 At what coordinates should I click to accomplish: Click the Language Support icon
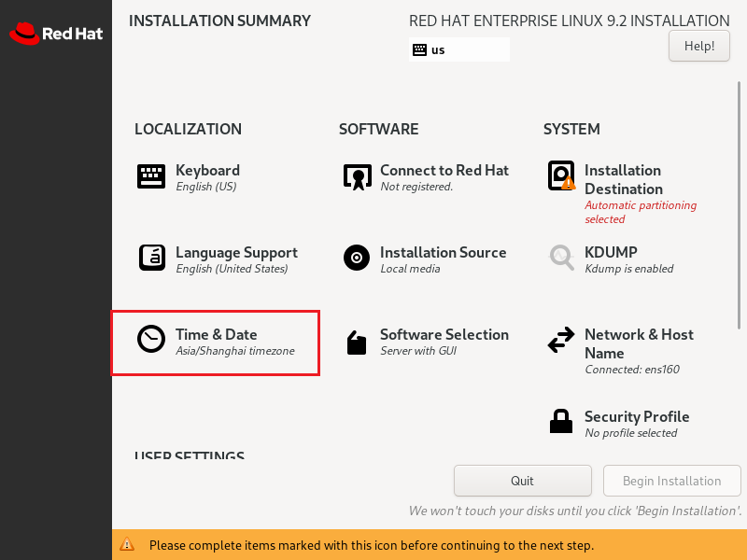point(152,258)
